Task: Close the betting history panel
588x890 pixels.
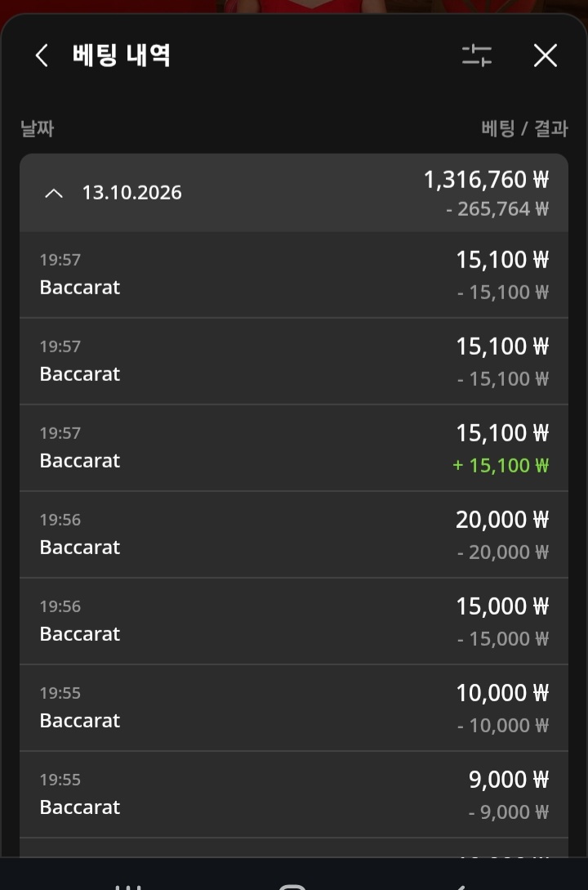Action: (546, 56)
